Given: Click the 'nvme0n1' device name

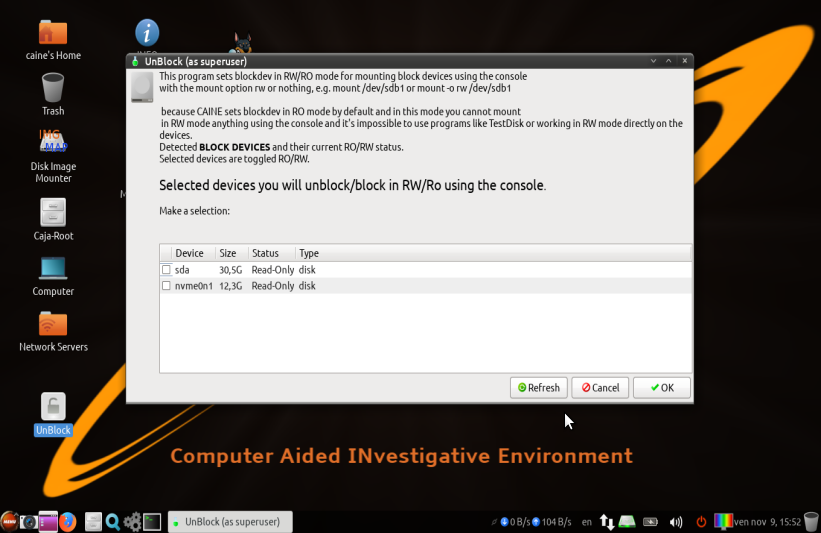Looking at the screenshot, I should 194,286.
